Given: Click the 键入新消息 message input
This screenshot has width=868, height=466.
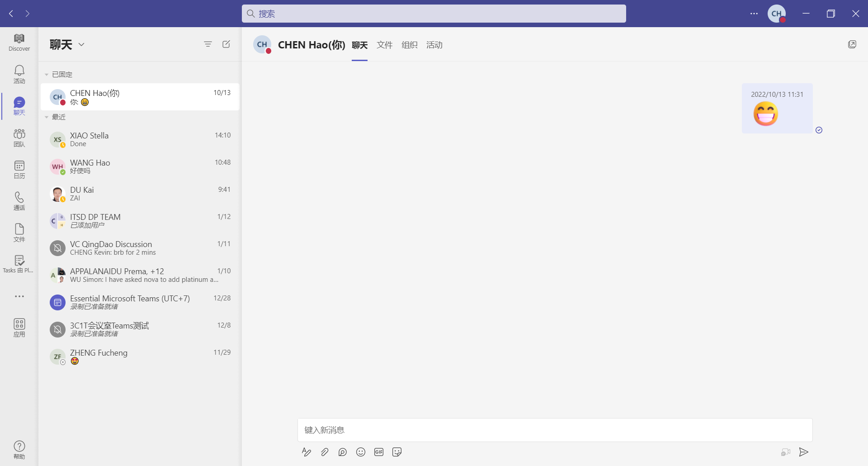Looking at the screenshot, I should [555, 430].
